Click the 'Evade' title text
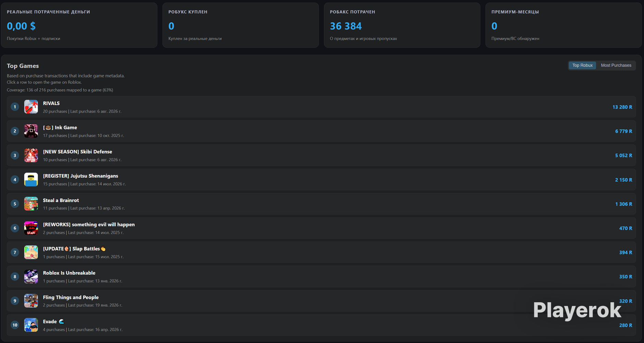 tap(53, 322)
